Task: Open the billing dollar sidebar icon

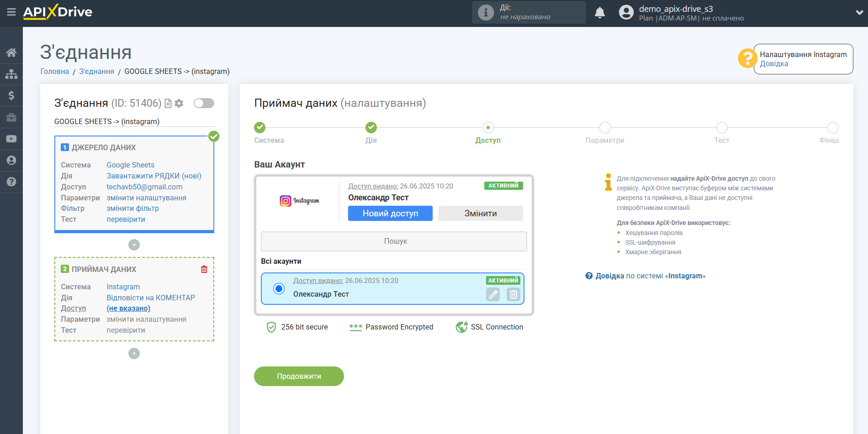Action: coord(11,95)
